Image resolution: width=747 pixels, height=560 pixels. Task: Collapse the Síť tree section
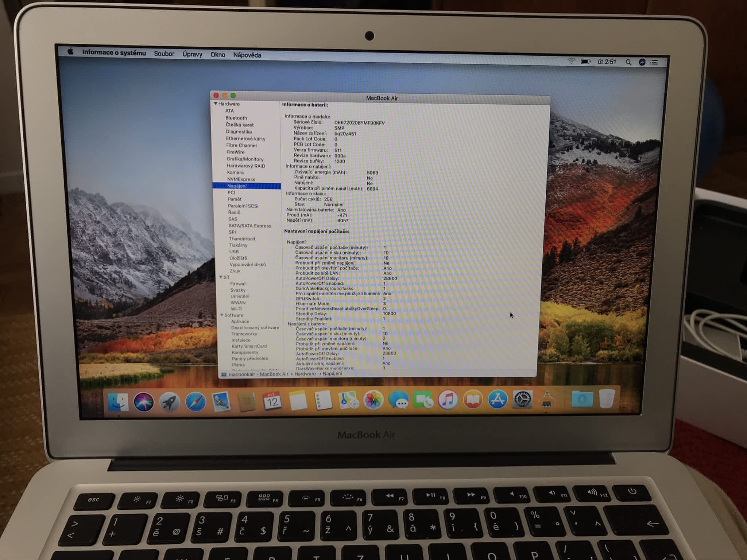(221, 277)
